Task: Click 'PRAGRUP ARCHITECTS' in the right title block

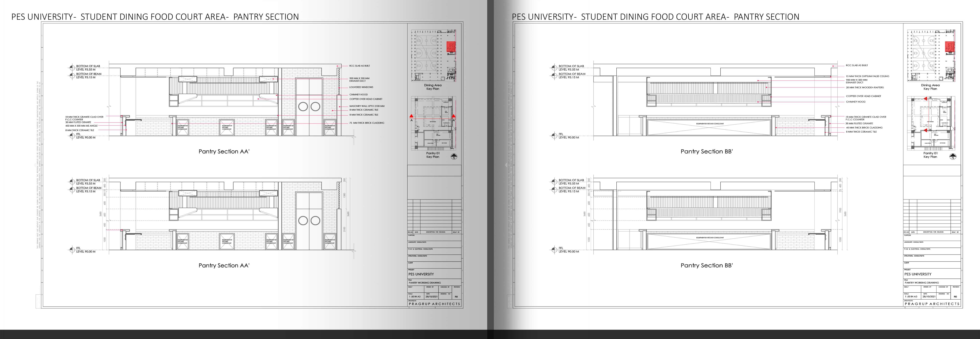Action: [932, 304]
